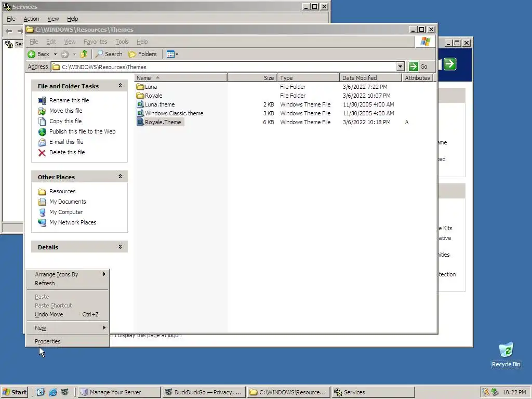532x399 pixels.
Task: Open the New submenu in context menu
Action: pos(68,328)
